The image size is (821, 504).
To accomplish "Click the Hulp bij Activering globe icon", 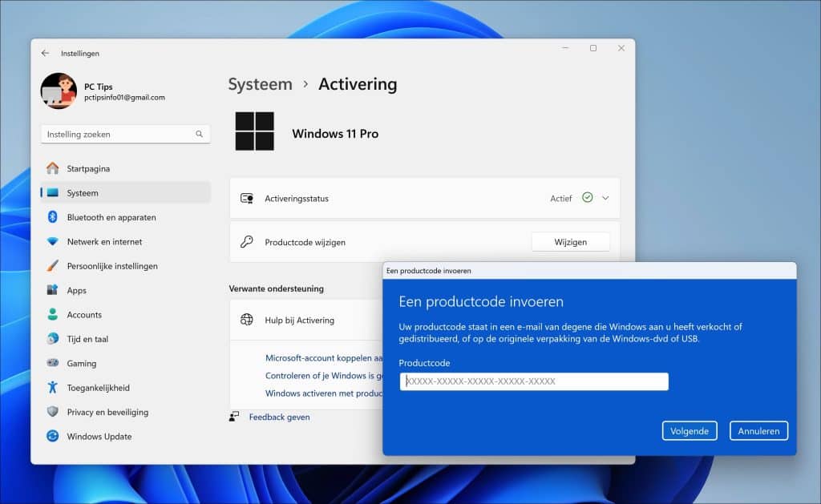I will coord(247,320).
